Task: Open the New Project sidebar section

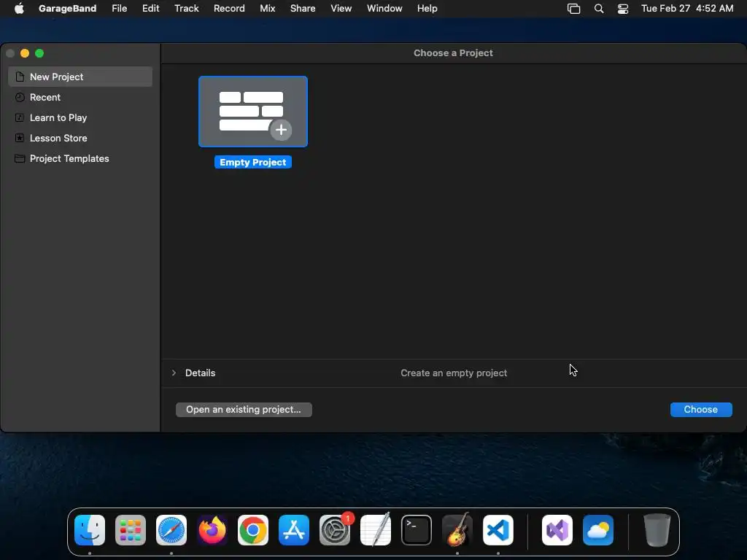Action: 80,77
